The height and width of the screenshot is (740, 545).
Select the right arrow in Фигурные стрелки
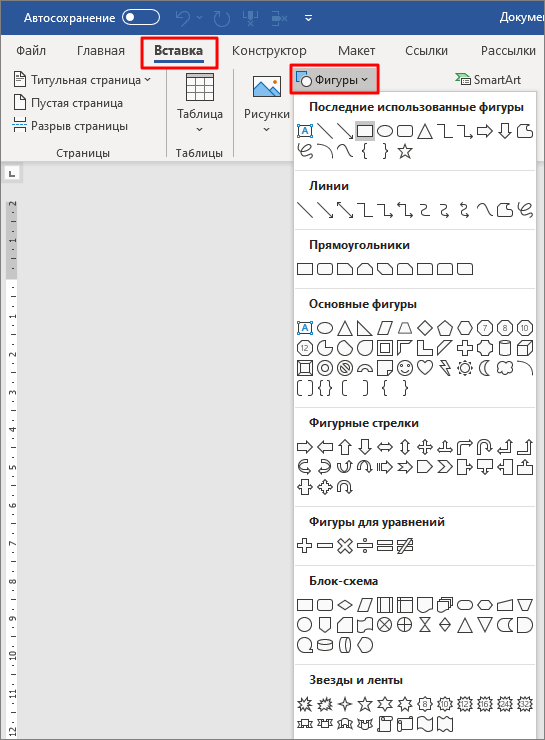pos(305,446)
